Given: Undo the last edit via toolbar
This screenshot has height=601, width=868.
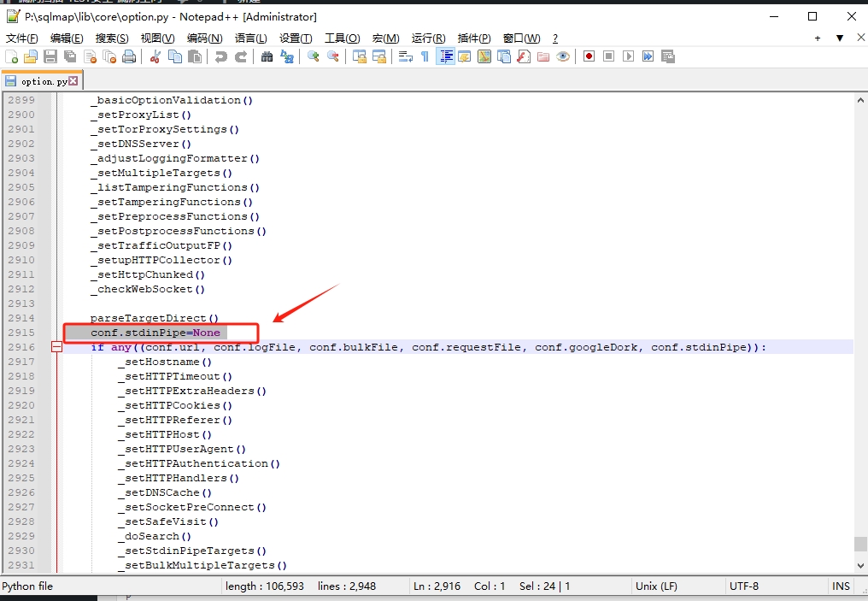Looking at the screenshot, I should click(x=221, y=56).
